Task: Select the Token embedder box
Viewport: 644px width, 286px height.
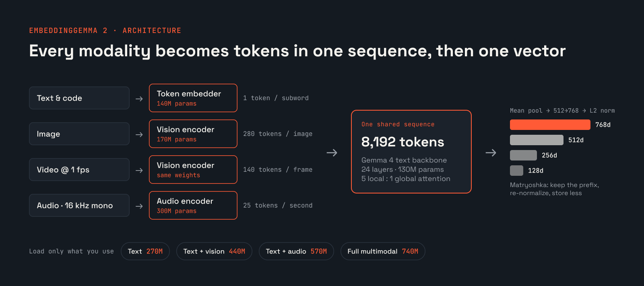Action: tap(193, 98)
